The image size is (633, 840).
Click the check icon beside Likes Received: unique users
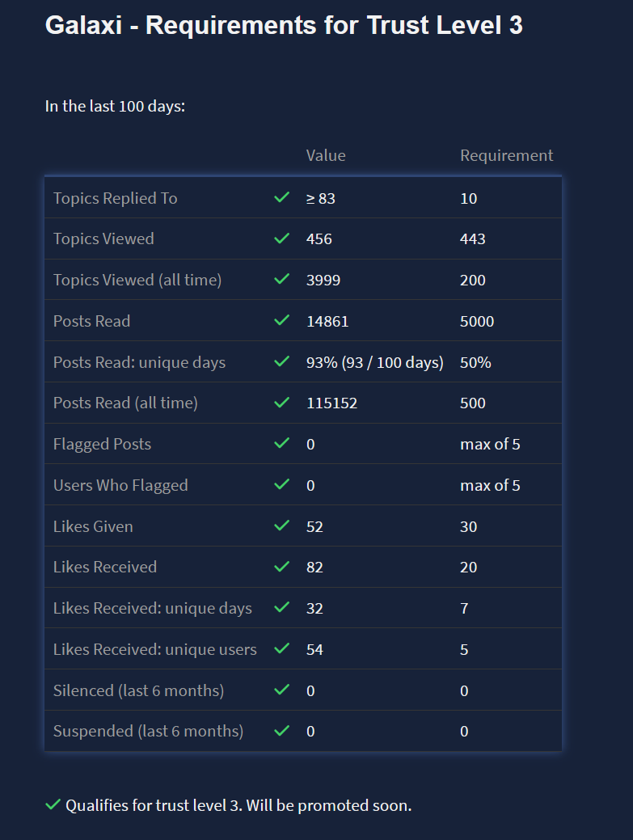(281, 649)
